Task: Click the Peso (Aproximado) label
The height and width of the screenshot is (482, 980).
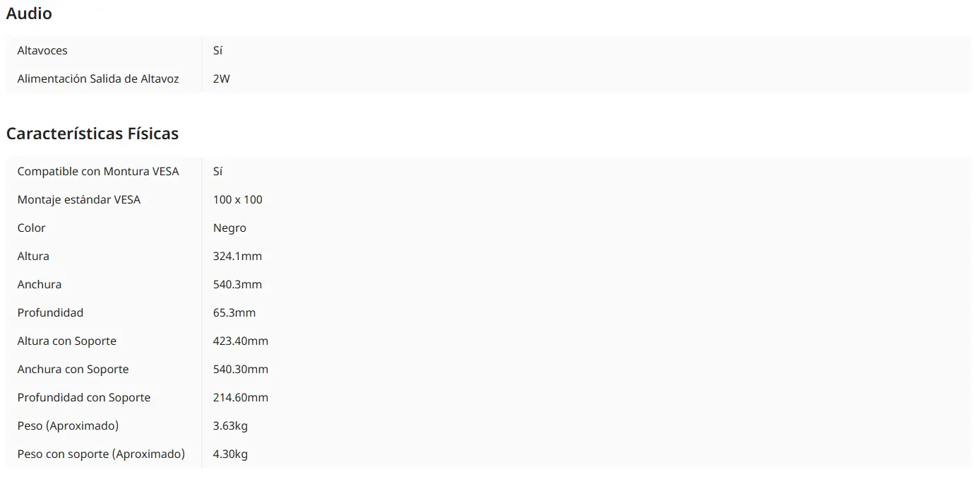Action: coord(68,426)
